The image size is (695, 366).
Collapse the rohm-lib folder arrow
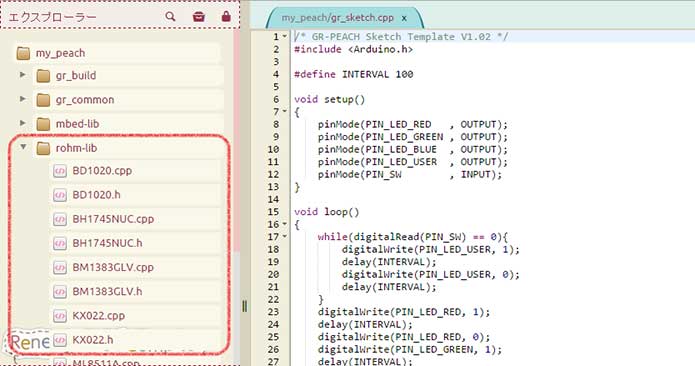click(23, 147)
